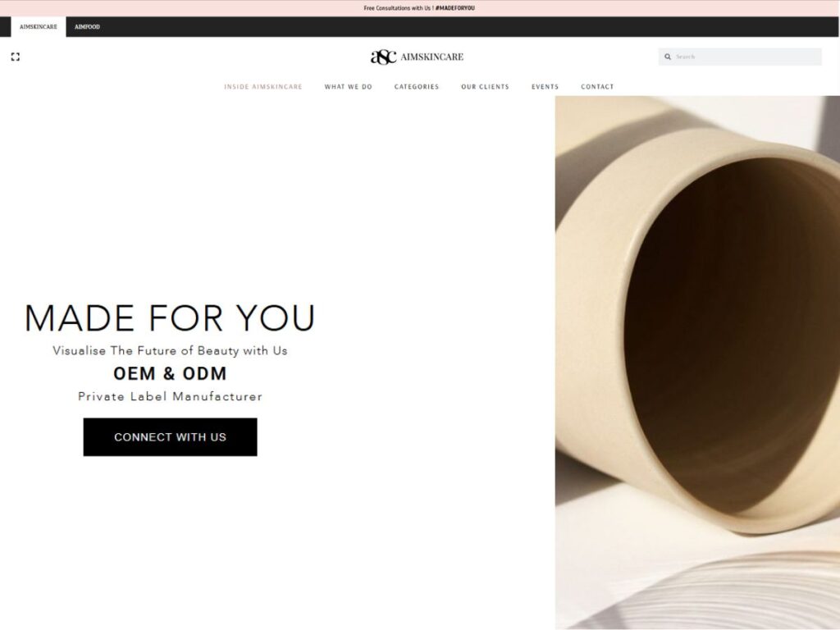Open the What We Do menu

pyautogui.click(x=348, y=87)
